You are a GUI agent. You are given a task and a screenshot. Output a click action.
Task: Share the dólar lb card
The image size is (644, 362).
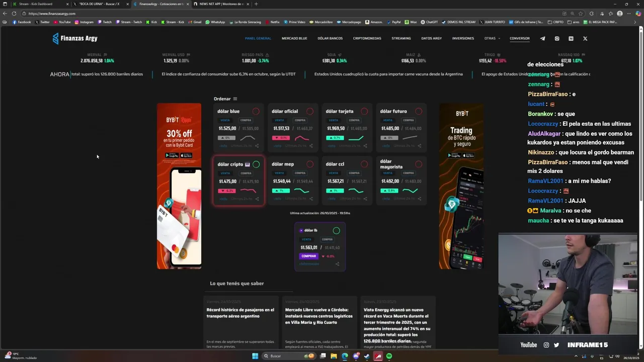tap(337, 264)
